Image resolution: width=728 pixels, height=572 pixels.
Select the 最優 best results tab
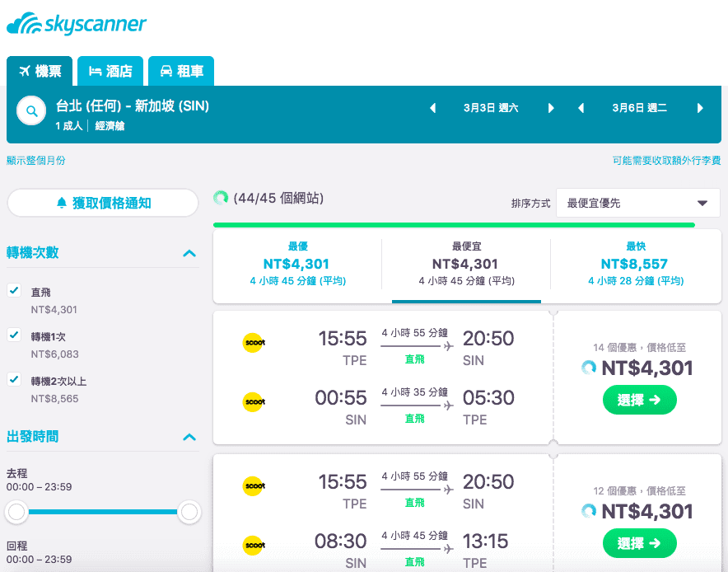297,265
